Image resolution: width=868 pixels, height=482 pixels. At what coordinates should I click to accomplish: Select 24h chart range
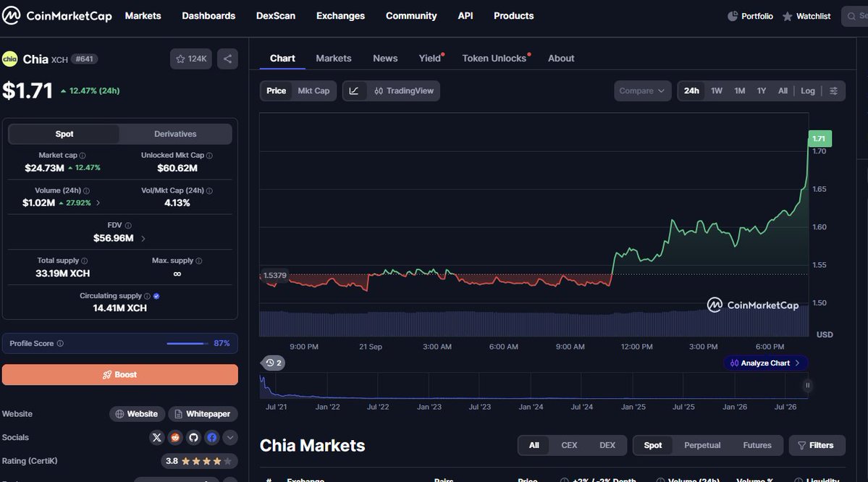pyautogui.click(x=691, y=90)
